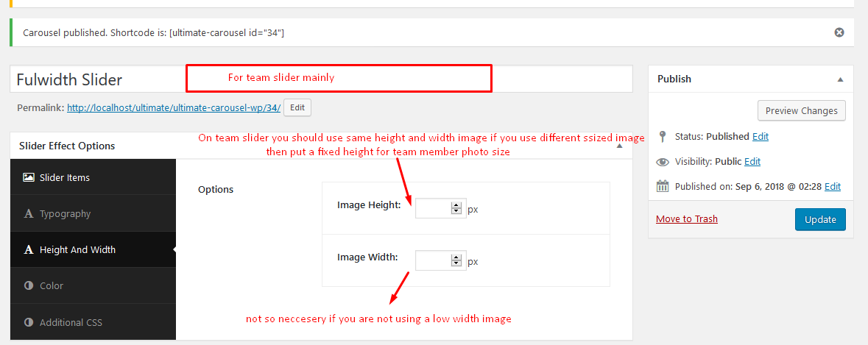Click the Image Width input field
The image size is (868, 345).
click(434, 260)
